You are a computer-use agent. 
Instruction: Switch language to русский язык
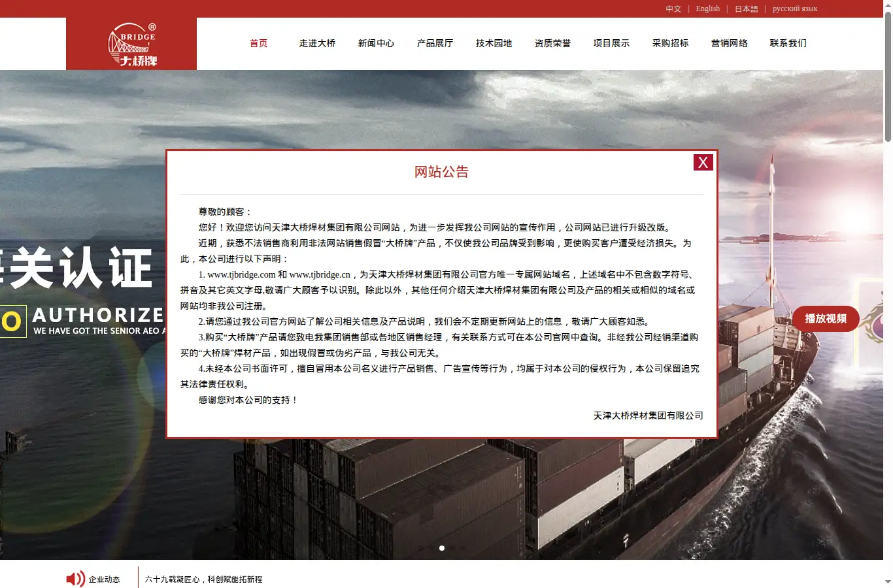(795, 9)
